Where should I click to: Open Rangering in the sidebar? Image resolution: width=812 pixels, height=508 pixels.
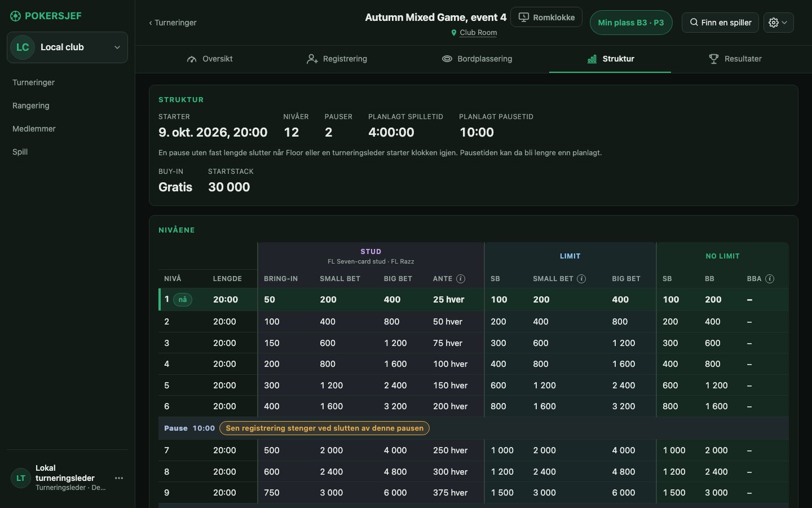coord(31,106)
